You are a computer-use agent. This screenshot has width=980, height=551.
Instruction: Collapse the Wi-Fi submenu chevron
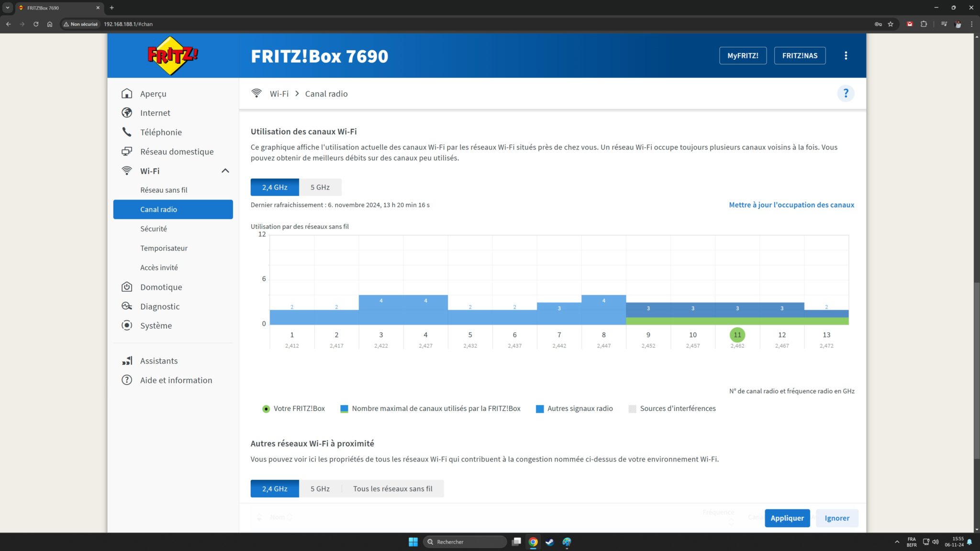coord(225,171)
